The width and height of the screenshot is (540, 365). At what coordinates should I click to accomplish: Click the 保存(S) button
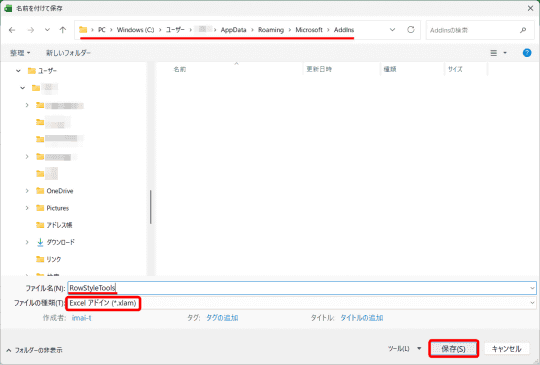454,349
